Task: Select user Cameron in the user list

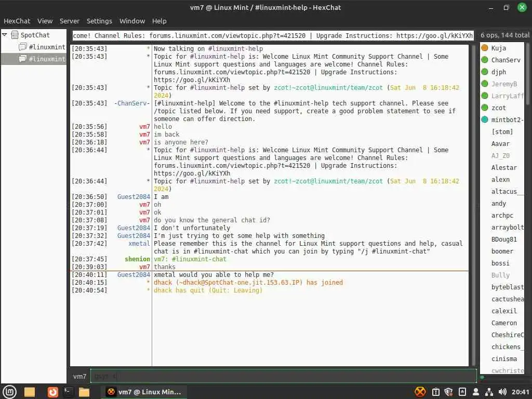Action: pos(504,323)
